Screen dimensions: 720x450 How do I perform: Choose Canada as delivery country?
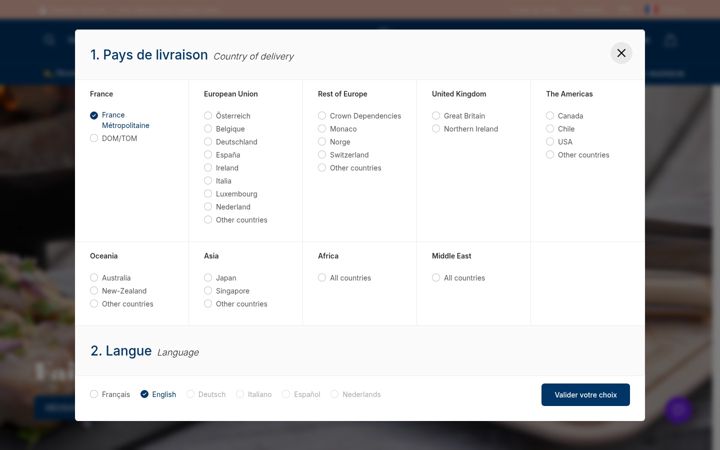[564, 116]
